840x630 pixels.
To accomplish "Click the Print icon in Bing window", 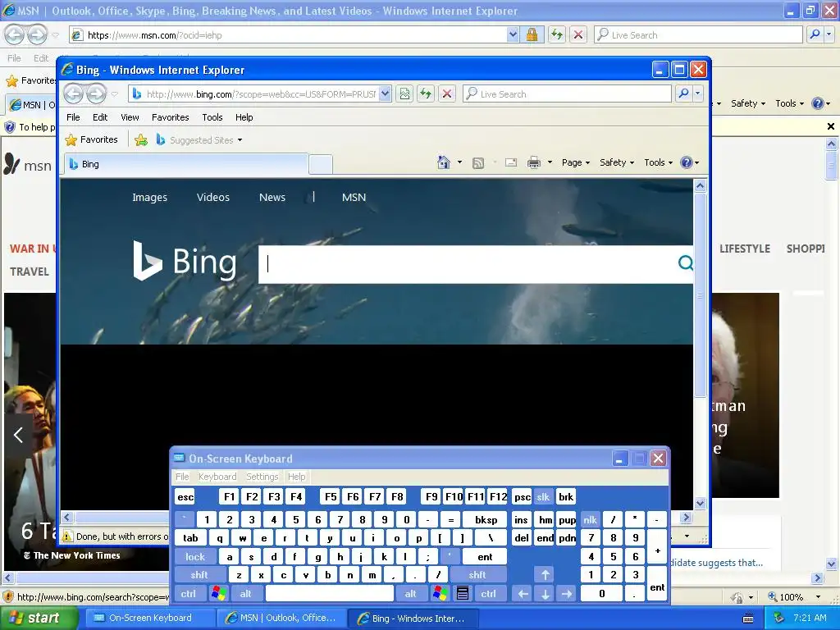I will pyautogui.click(x=534, y=162).
